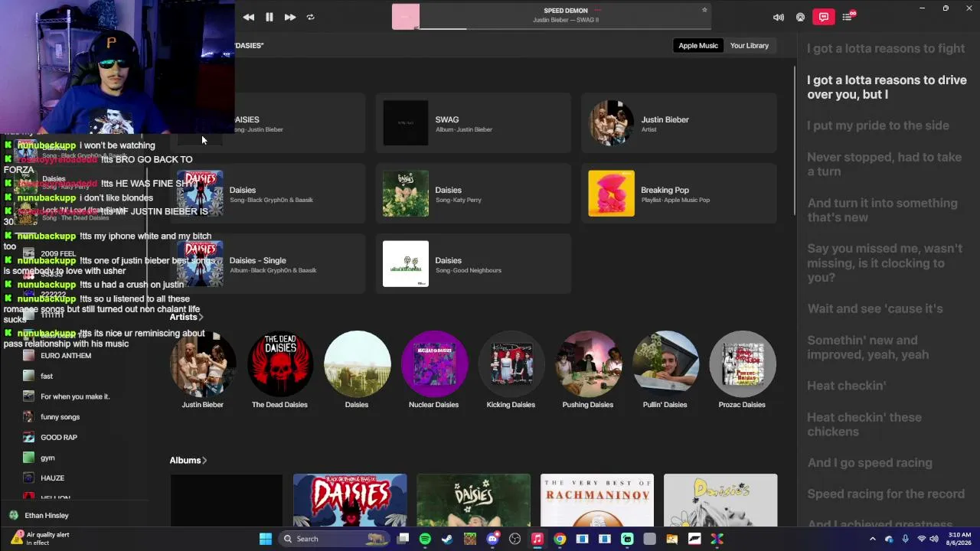980x551 pixels.
Task: Favorite SPEED DEMON with the star icon
Action: pyautogui.click(x=704, y=10)
